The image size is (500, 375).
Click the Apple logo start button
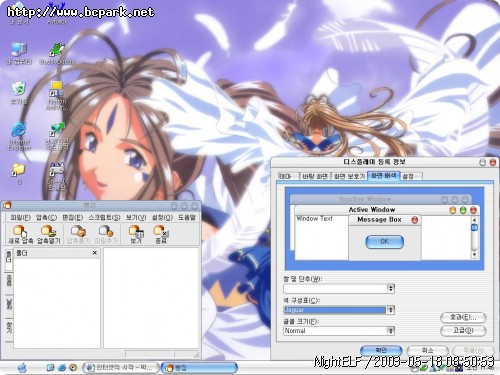pos(22,368)
